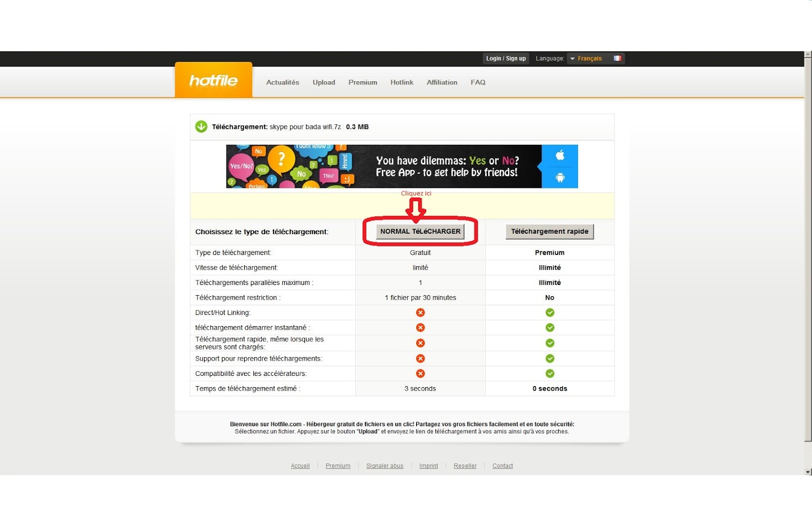This screenshot has width=812, height=508.
Task: Click the Illimité value in Vitesse row
Action: [x=550, y=268]
